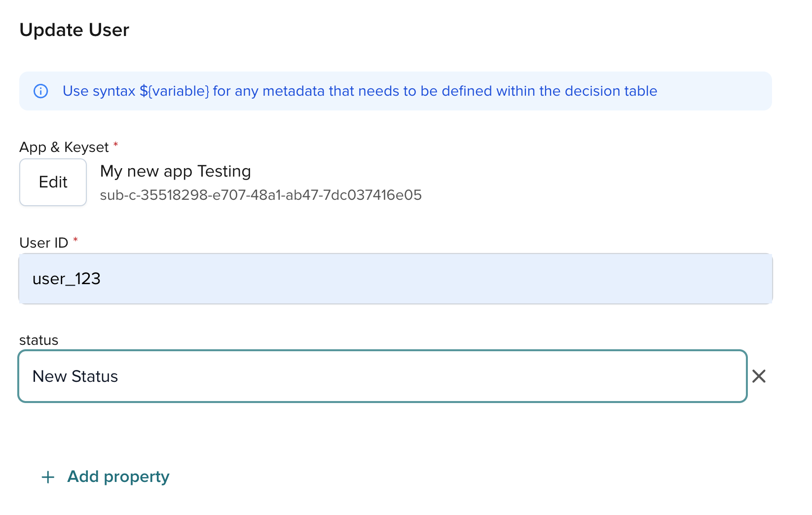
Task: Click the syntax hint banner text
Action: tap(360, 91)
